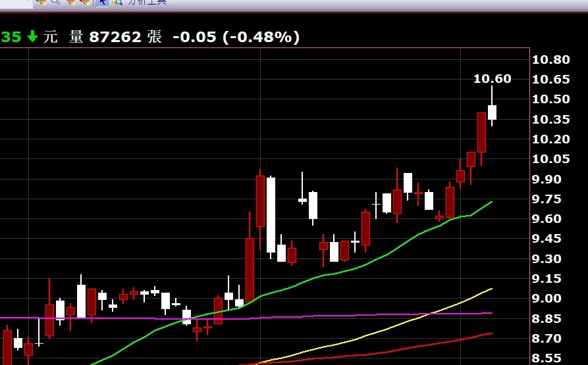Viewport: 588px width, 365px height.
Task: Click the volume value 87262
Action: click(x=115, y=37)
